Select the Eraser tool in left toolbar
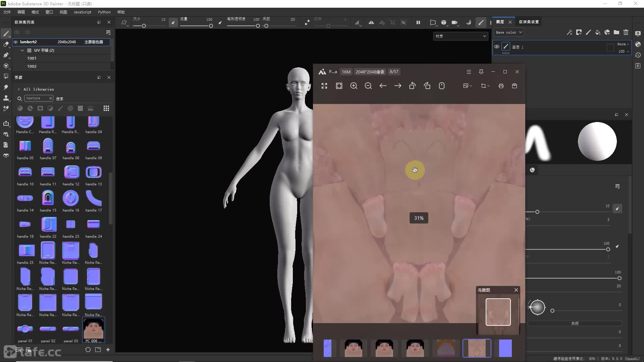Screen dimensions: 644x362 6,44
